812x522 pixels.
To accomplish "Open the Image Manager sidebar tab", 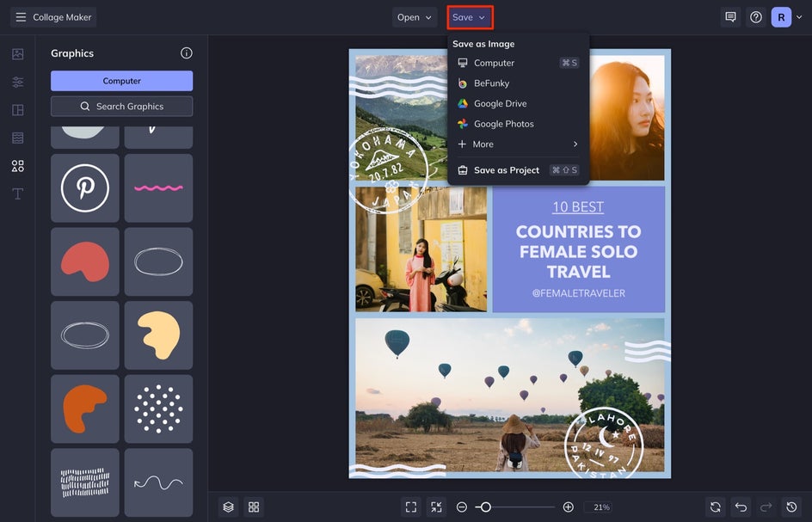I will (x=17, y=54).
